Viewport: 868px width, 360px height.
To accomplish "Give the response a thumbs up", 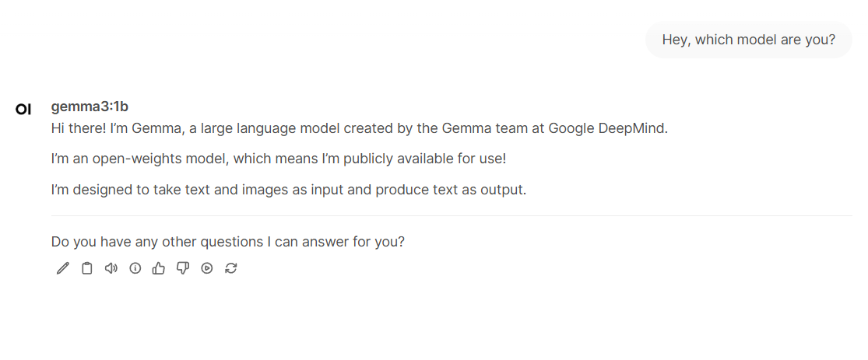I will (159, 268).
